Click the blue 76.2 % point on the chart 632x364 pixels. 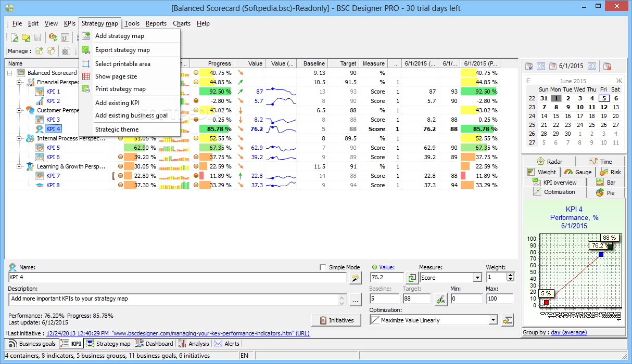601,254
